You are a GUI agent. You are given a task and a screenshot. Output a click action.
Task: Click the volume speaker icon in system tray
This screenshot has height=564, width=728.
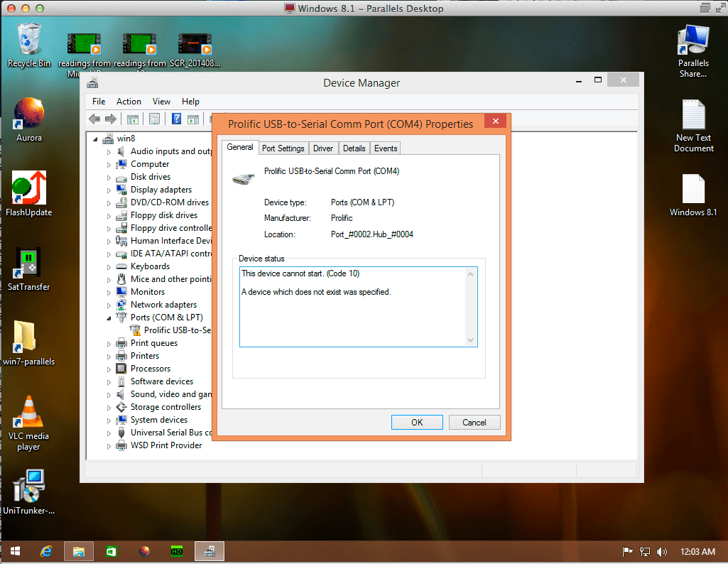click(x=662, y=551)
